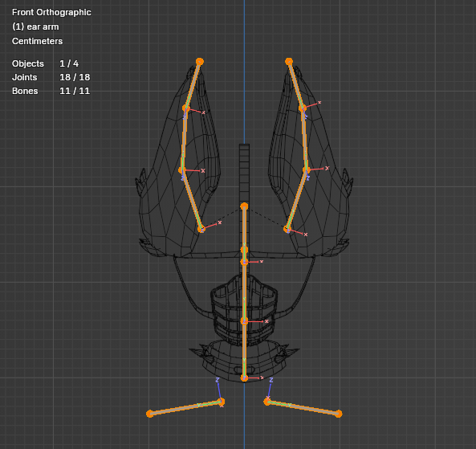The image size is (476, 449).
Task: Select the right ear's lower-middle joint
Action: click(307, 169)
